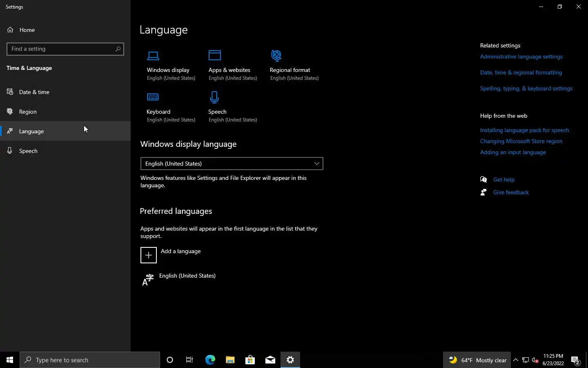Open the clock showing 11:25 PM

point(553,360)
